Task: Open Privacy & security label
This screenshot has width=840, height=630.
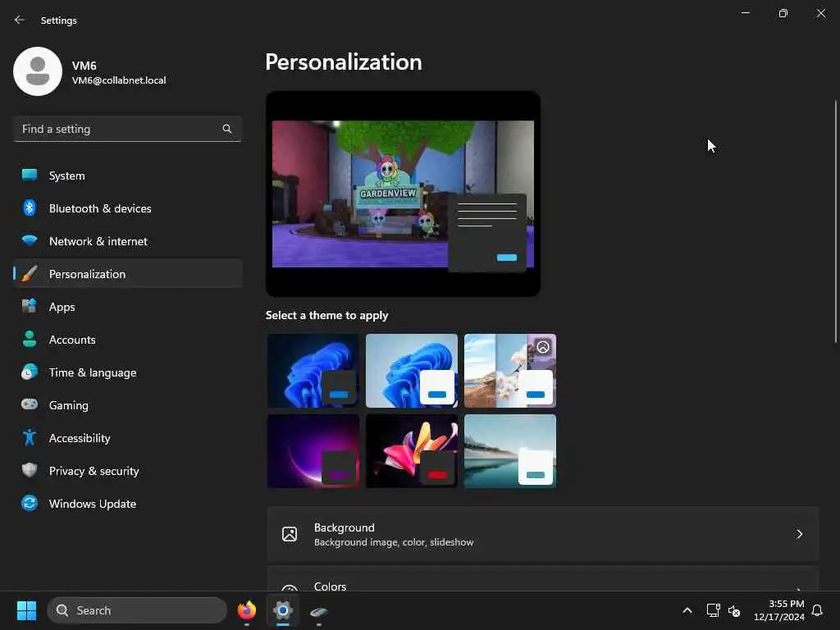Action: click(x=94, y=471)
